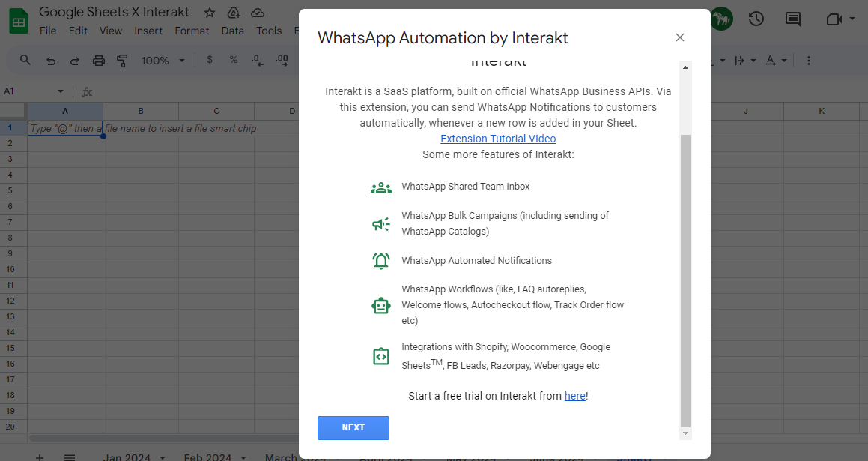Image resolution: width=868 pixels, height=461 pixels.
Task: Click the Google Sheets home icon
Action: 18,20
